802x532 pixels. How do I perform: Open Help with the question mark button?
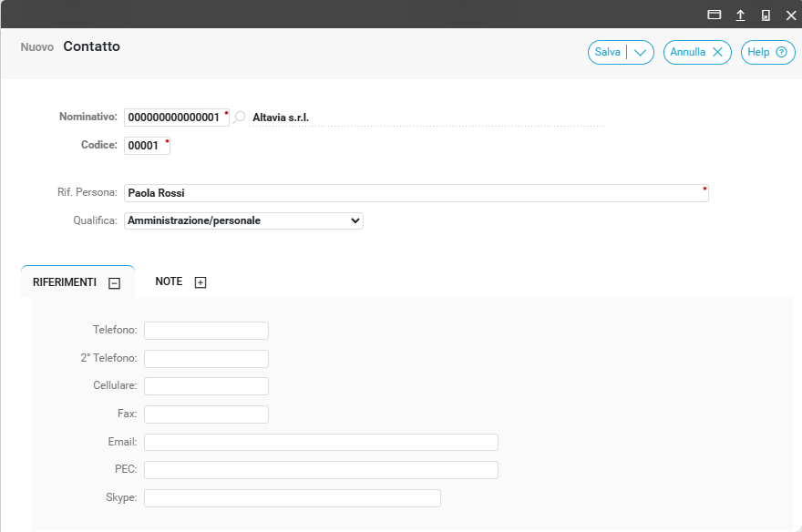[767, 53]
